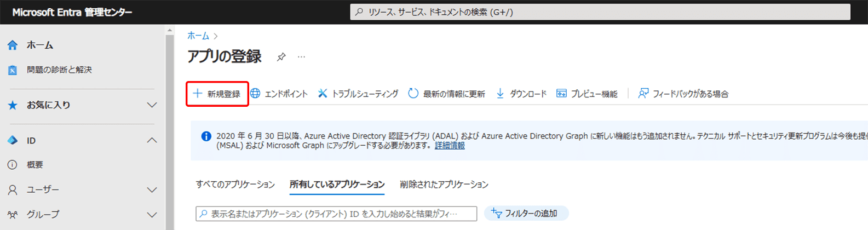The width and height of the screenshot is (868, 230).
Task: Open the 詳細情報 link in banner
Action: tap(450, 146)
